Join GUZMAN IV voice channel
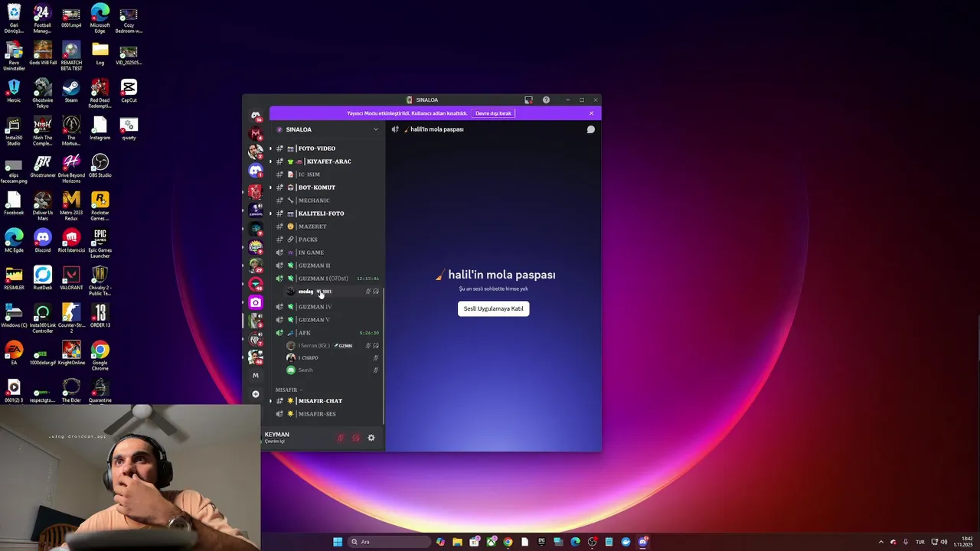The image size is (980, 551). (325, 307)
